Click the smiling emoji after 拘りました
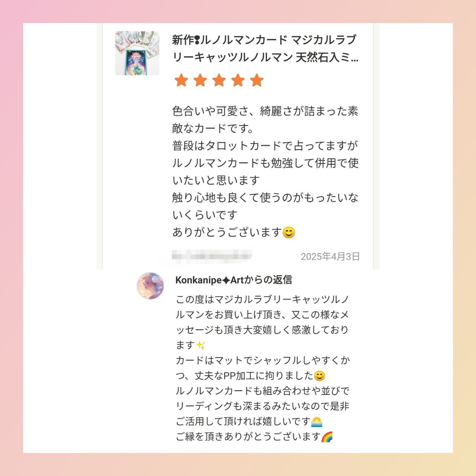The width and height of the screenshot is (476, 476). (319, 376)
